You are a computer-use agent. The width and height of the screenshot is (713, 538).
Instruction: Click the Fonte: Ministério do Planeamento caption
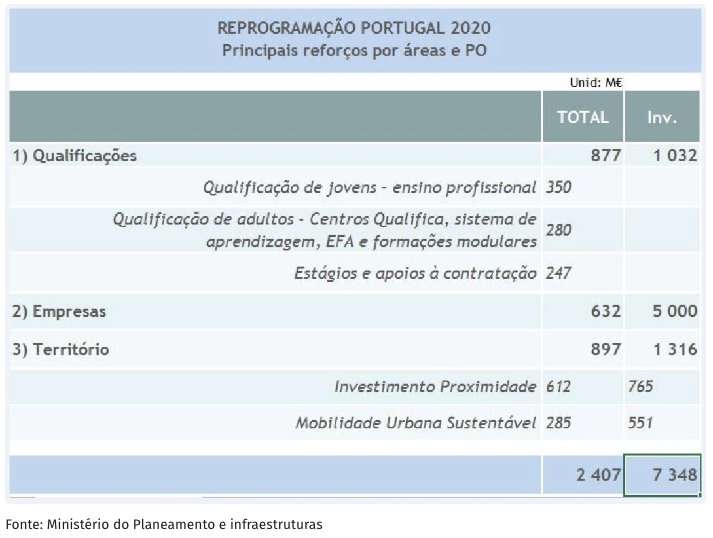coord(164,524)
